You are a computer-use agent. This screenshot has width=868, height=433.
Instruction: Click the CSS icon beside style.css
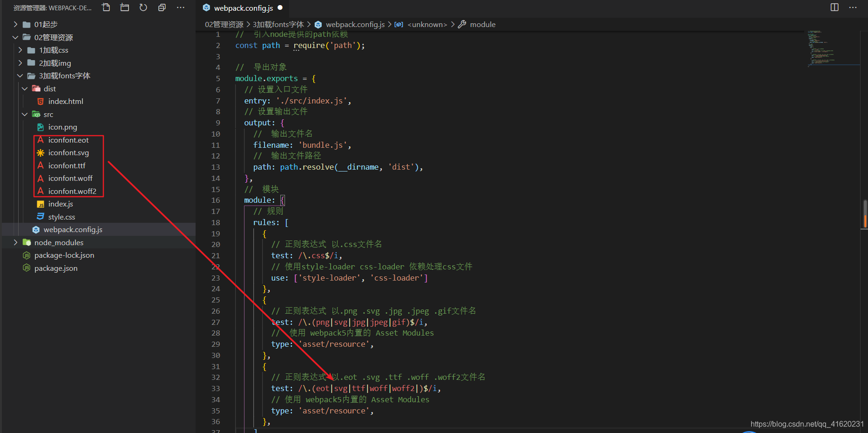[x=41, y=217]
